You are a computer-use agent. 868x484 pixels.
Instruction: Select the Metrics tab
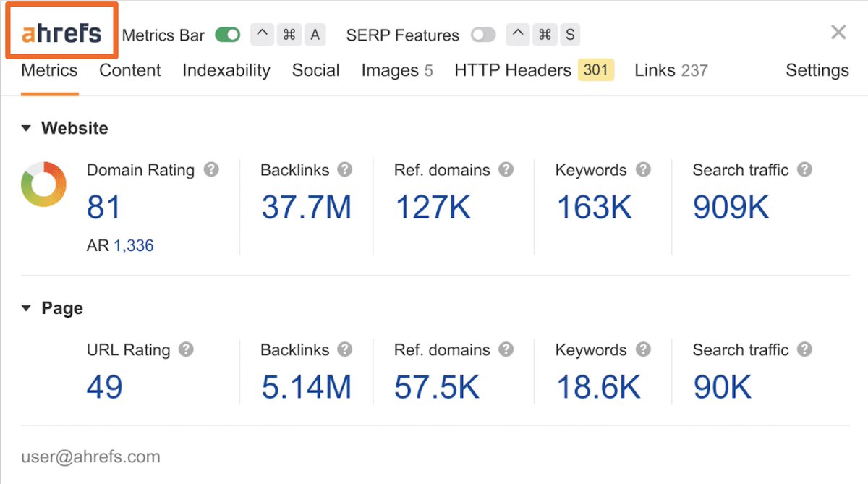pos(49,70)
